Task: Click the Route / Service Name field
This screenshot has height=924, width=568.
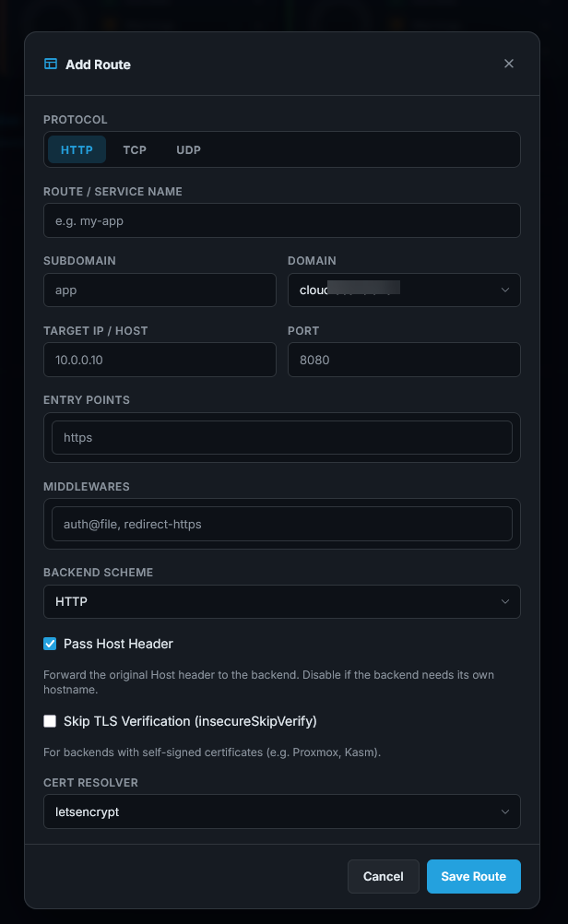Action: coord(281,220)
